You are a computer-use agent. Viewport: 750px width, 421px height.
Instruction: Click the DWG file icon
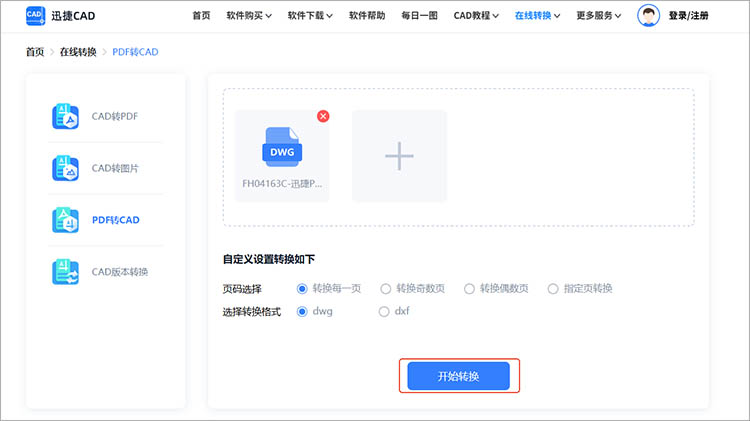282,147
